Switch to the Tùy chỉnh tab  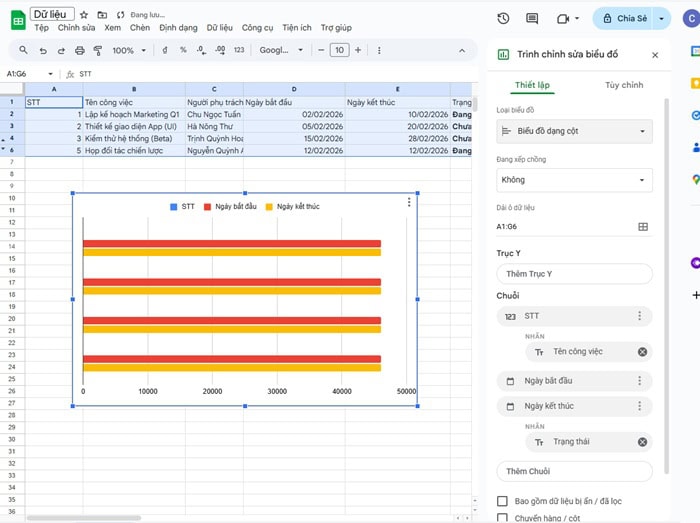(624, 85)
